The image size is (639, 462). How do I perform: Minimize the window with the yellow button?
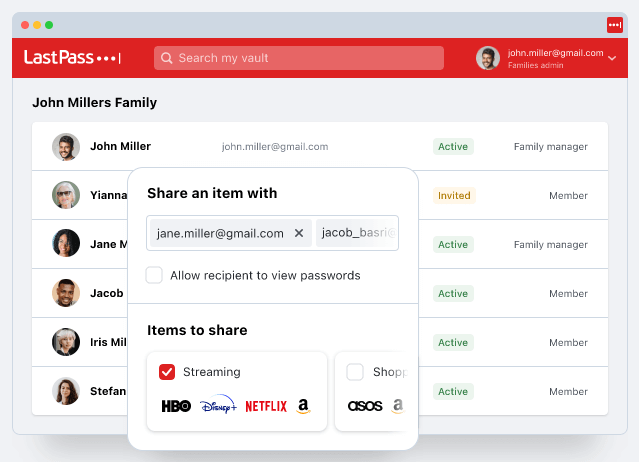point(37,25)
